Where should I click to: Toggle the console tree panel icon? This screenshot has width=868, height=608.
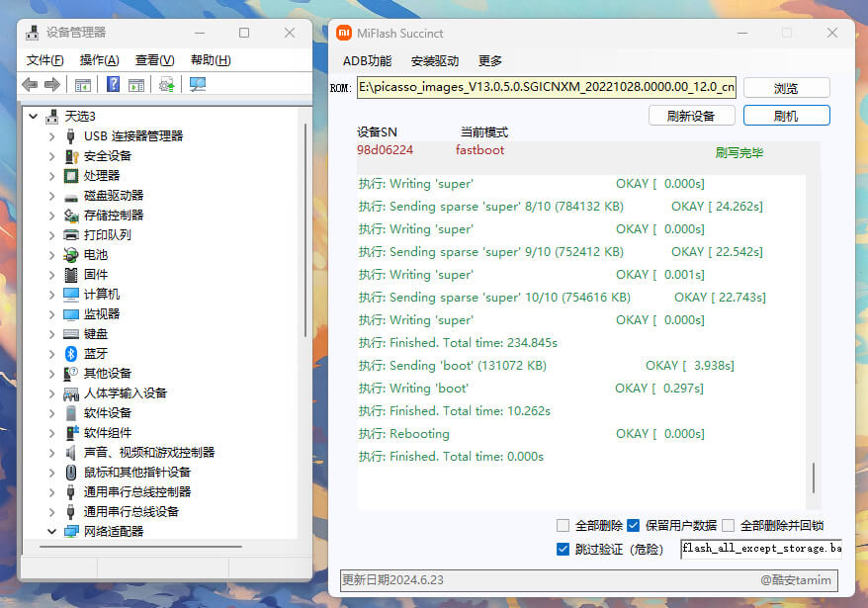pyautogui.click(x=82, y=85)
